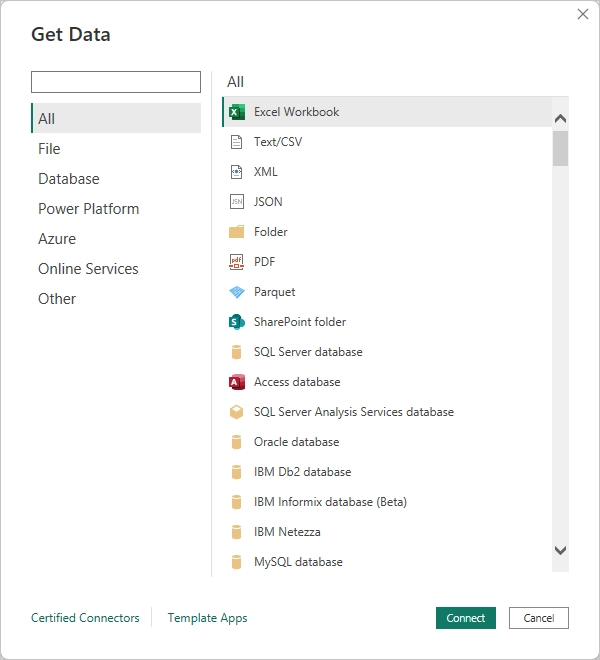Select the yellow Folder icon
Screen dimensions: 600x660
[237, 232]
